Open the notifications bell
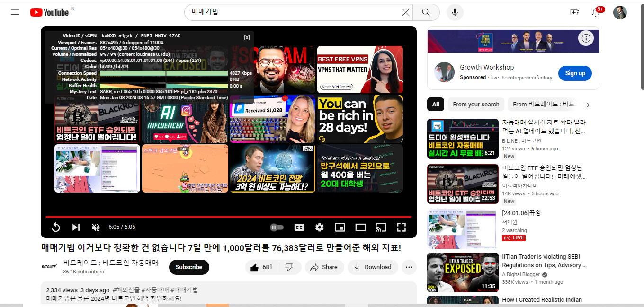Image resolution: width=644 pixels, height=307 pixels. [596, 12]
